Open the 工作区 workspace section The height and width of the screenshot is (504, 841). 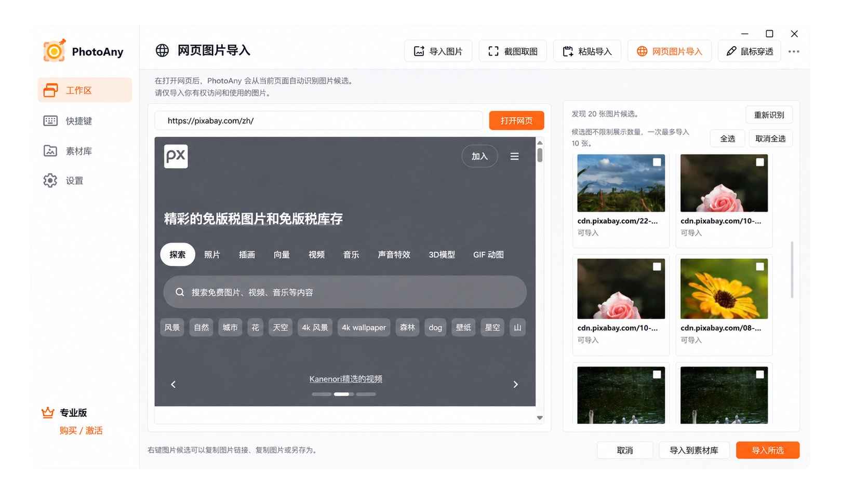[x=85, y=90]
